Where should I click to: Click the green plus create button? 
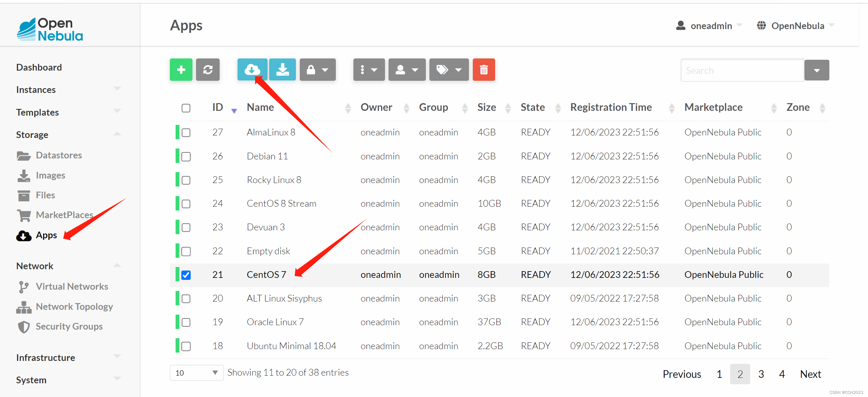coord(181,70)
